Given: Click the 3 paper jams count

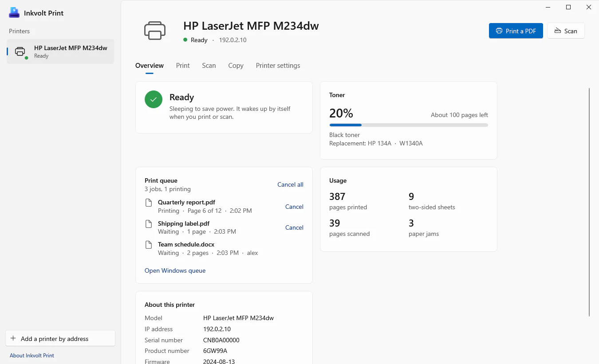Looking at the screenshot, I should [x=411, y=223].
